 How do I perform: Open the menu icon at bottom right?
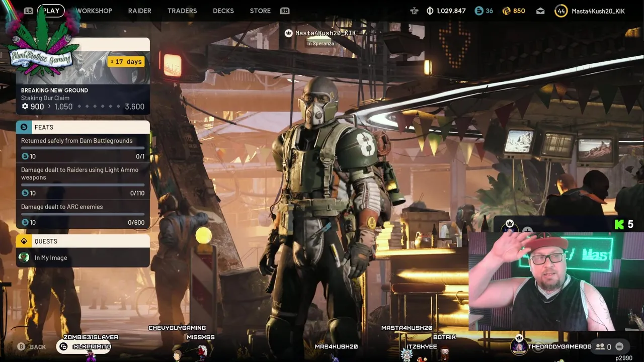(619, 346)
